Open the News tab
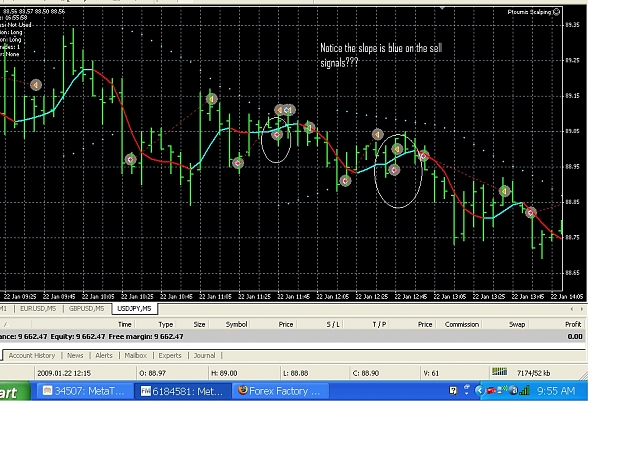This screenshot has height=469, width=625. tap(75, 355)
